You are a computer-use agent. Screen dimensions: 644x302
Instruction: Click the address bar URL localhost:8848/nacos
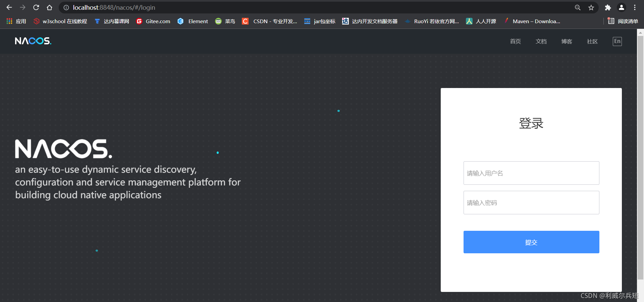[x=114, y=7]
